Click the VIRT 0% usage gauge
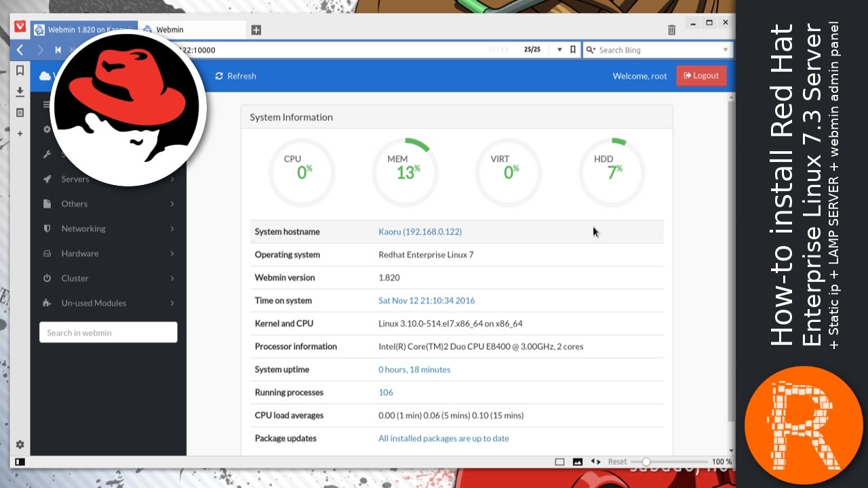868x488 pixels. pyautogui.click(x=509, y=172)
